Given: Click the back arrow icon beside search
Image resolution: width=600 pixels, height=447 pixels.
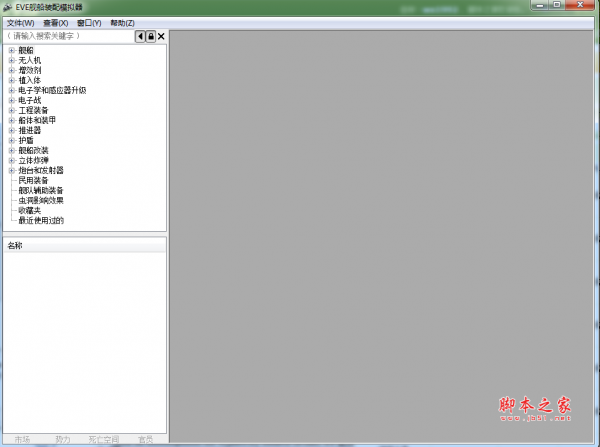Looking at the screenshot, I should click(x=140, y=36).
